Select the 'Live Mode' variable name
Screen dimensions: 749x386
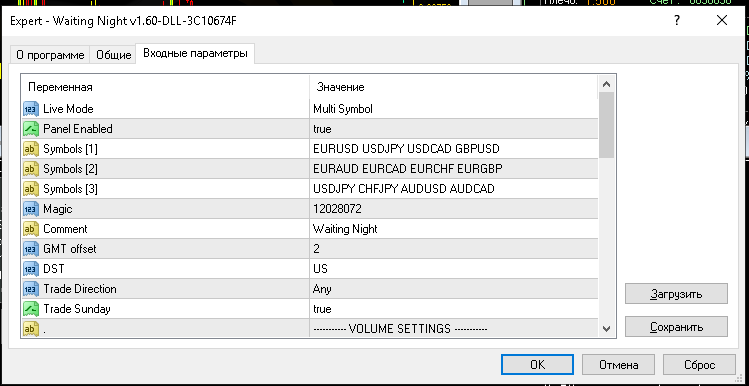pos(68,109)
